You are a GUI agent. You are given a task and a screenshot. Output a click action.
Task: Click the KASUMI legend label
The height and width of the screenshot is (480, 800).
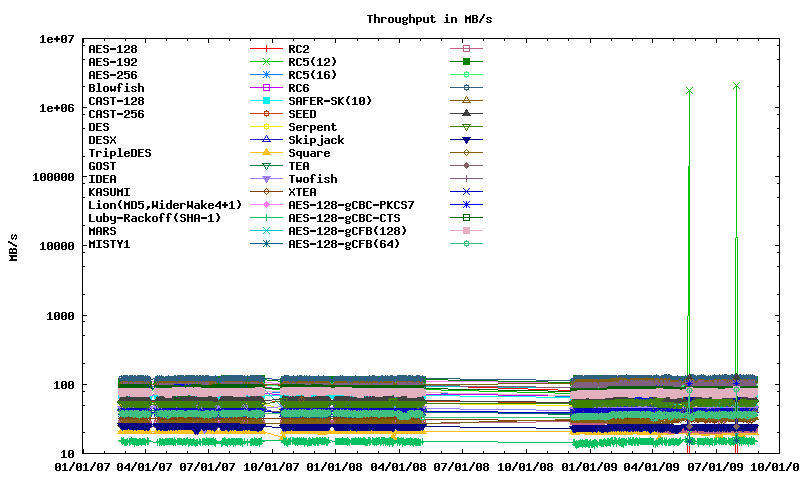tap(109, 191)
